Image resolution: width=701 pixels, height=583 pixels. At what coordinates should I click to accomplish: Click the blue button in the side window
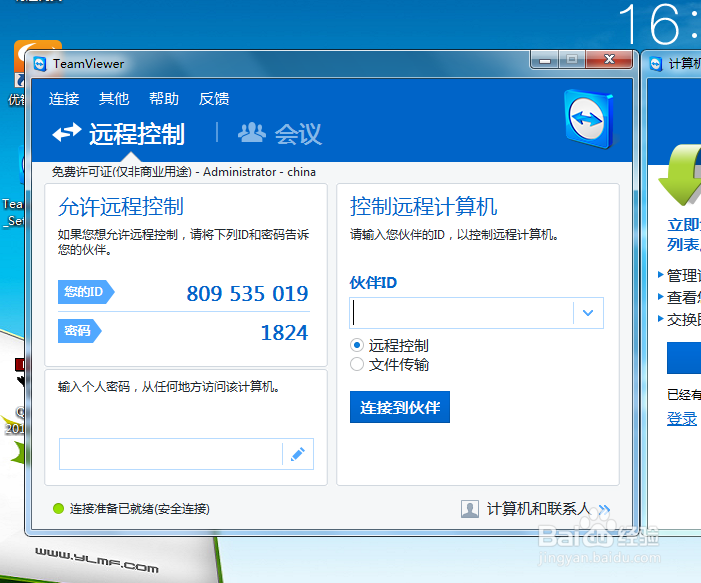click(684, 358)
